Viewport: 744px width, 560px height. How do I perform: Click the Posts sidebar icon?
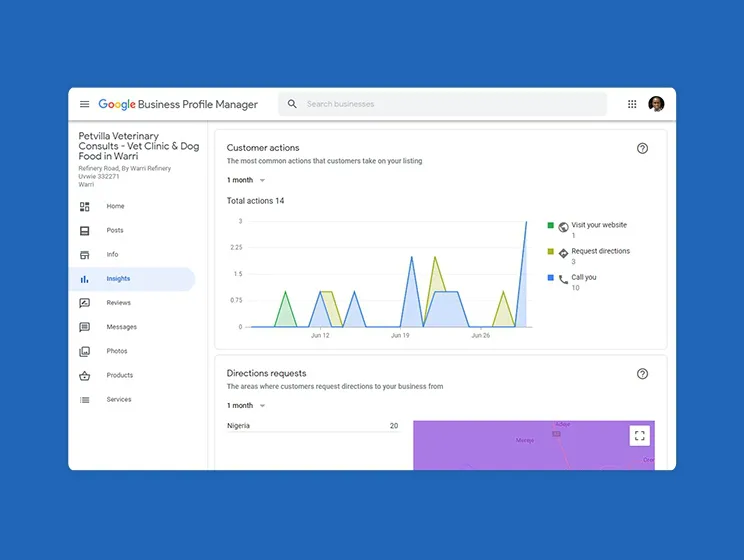click(x=84, y=231)
